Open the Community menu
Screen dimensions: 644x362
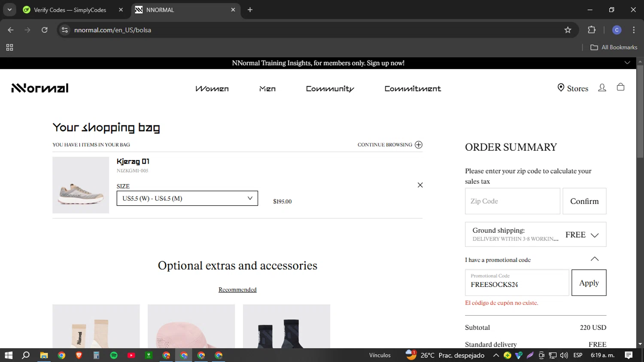[330, 88]
